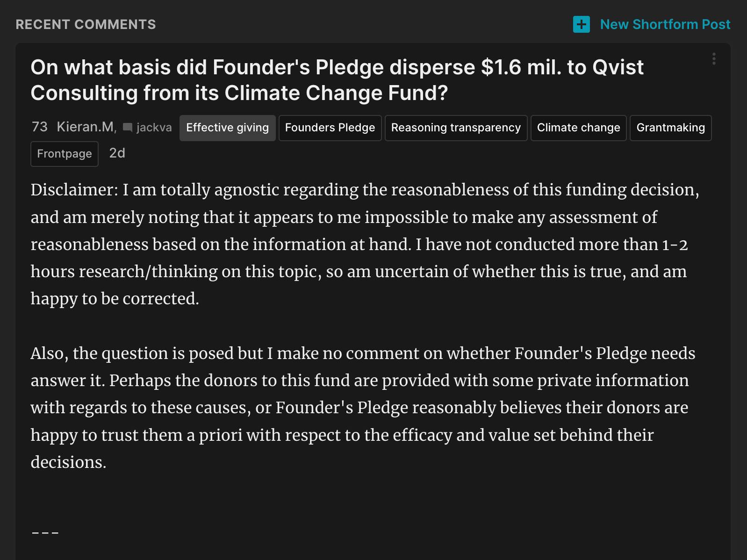Open the three-dot post options menu
This screenshot has height=560, width=747.
[714, 59]
